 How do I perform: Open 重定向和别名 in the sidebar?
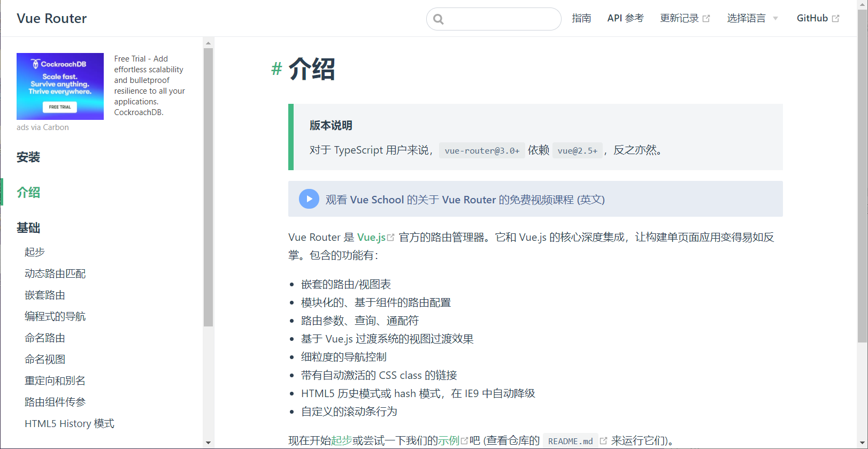coord(55,380)
